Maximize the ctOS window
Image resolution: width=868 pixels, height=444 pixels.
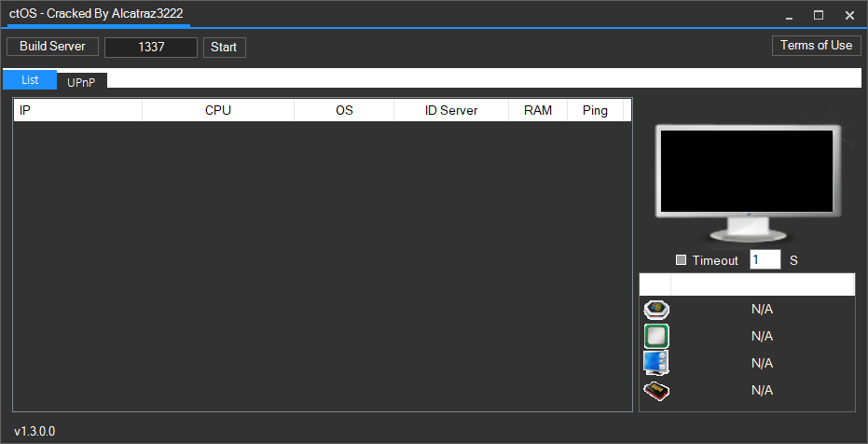coord(819,15)
